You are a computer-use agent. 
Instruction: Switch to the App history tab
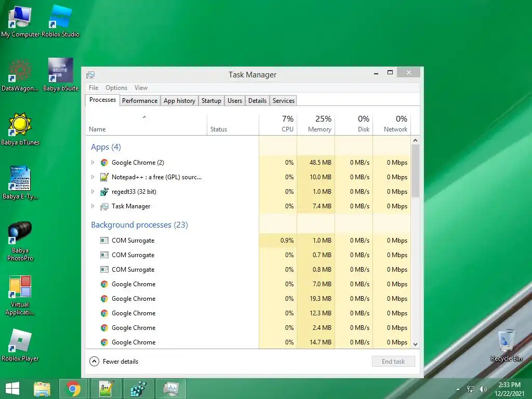click(179, 100)
